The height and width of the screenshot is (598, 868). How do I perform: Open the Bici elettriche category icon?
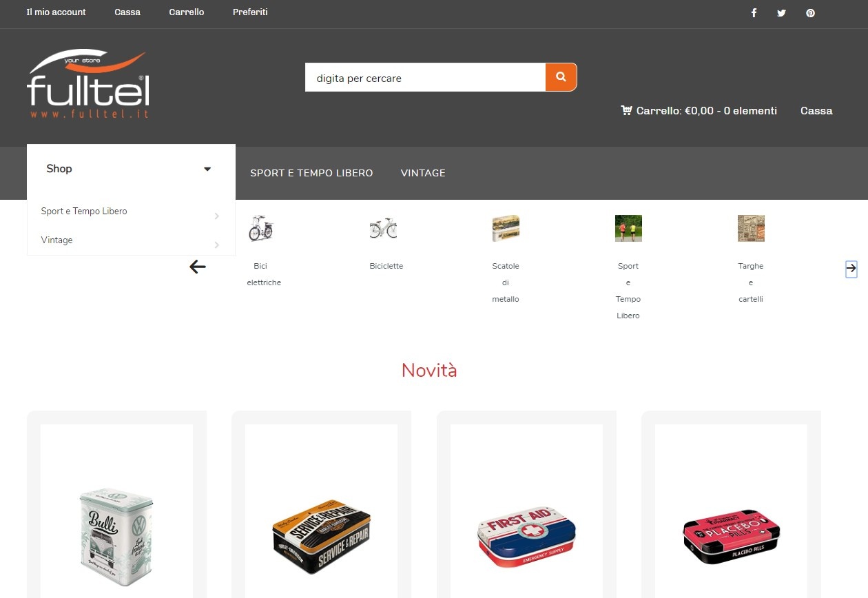tap(260, 228)
